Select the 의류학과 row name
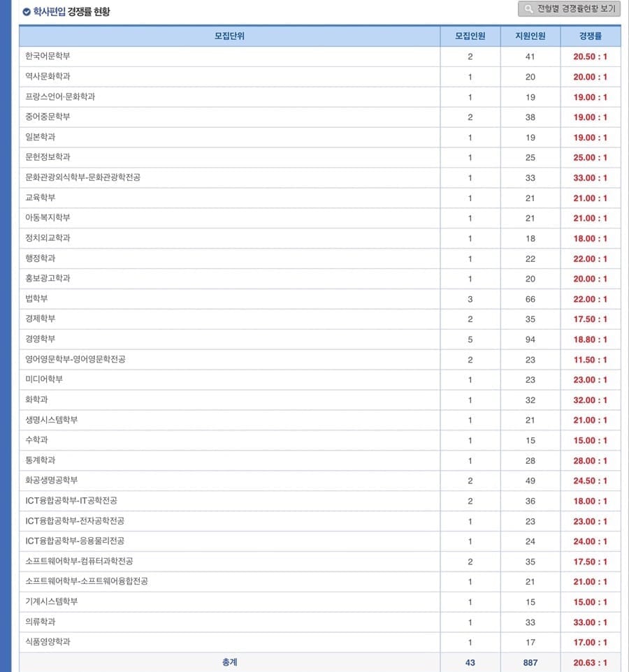 coord(41,622)
